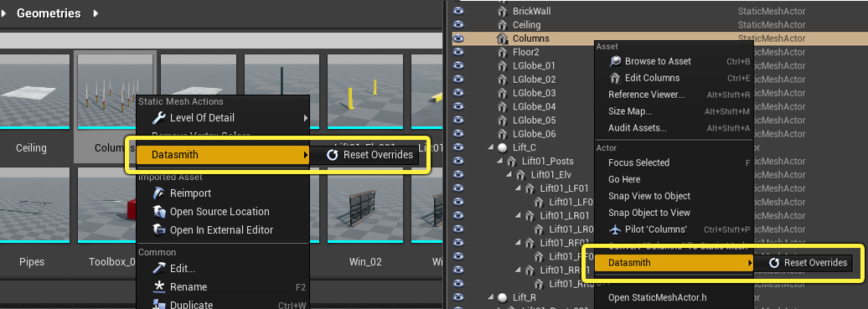Click the mesh actor icon of Lift01_Posts row
The width and height of the screenshot is (868, 309).
512,161
